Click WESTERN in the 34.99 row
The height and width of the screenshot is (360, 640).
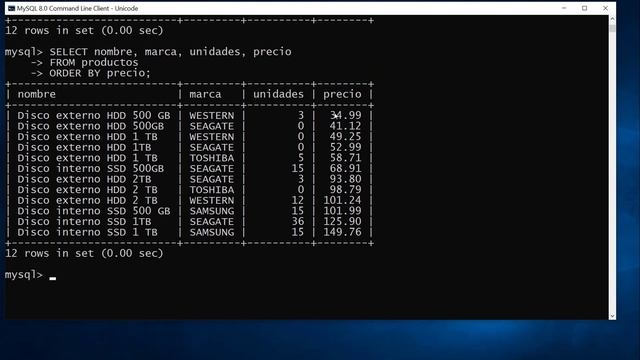pyautogui.click(x=211, y=116)
